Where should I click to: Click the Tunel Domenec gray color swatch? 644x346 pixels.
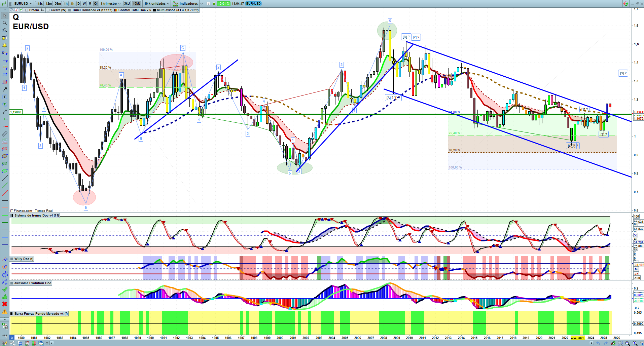tap(70, 10)
